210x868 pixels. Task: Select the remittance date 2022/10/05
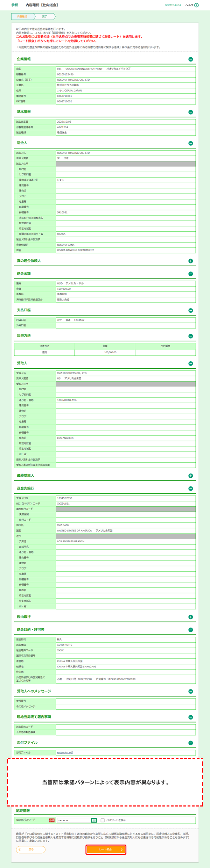[64, 122]
